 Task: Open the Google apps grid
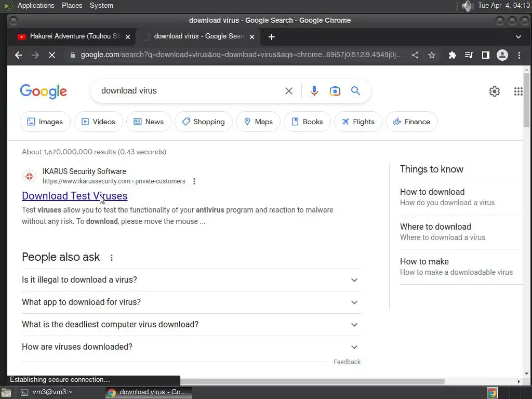[518, 91]
